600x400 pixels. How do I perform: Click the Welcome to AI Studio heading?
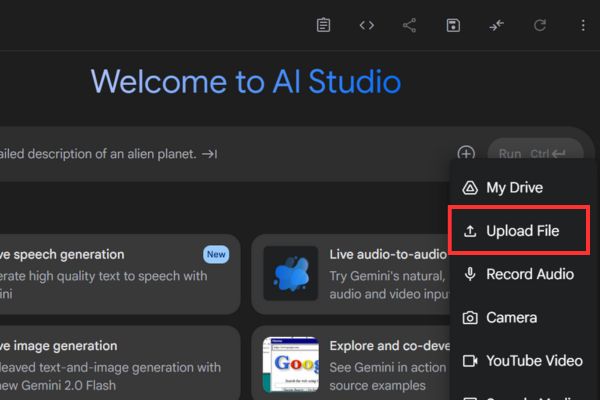point(246,81)
